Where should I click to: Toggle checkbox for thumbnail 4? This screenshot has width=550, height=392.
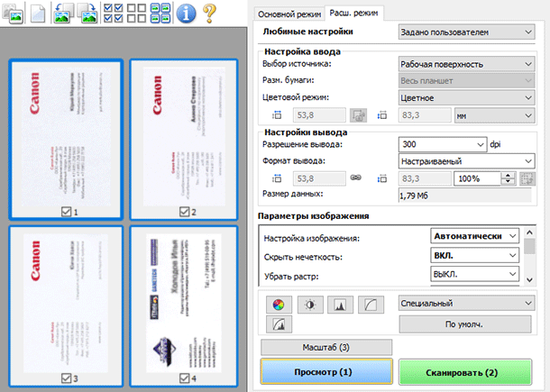click(x=184, y=378)
